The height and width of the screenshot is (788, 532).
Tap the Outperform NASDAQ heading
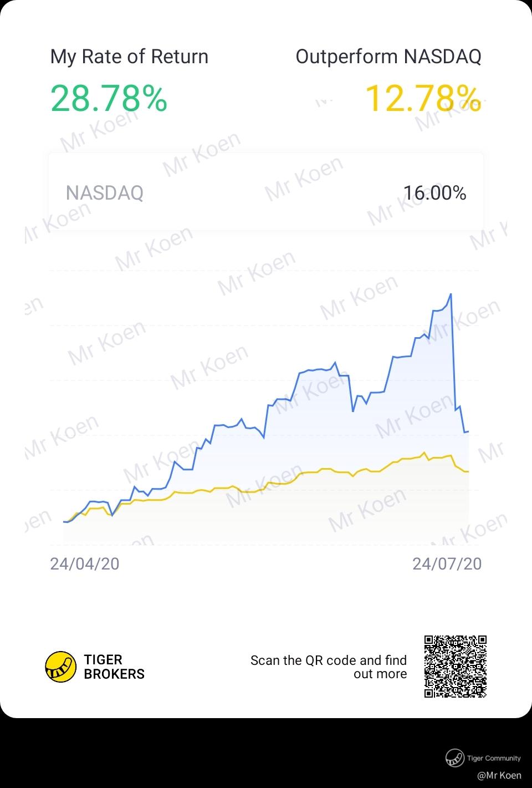388,57
